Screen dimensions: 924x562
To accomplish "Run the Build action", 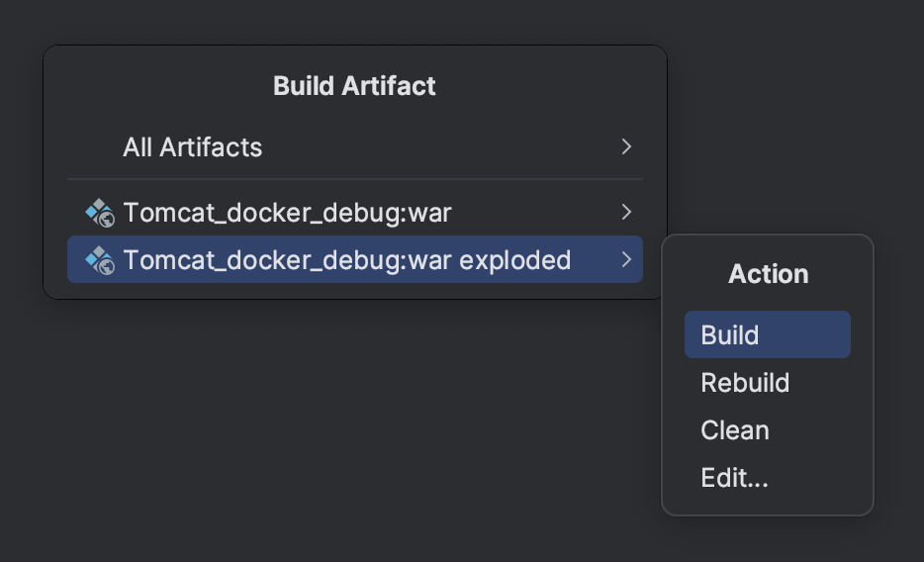I will (x=730, y=335).
